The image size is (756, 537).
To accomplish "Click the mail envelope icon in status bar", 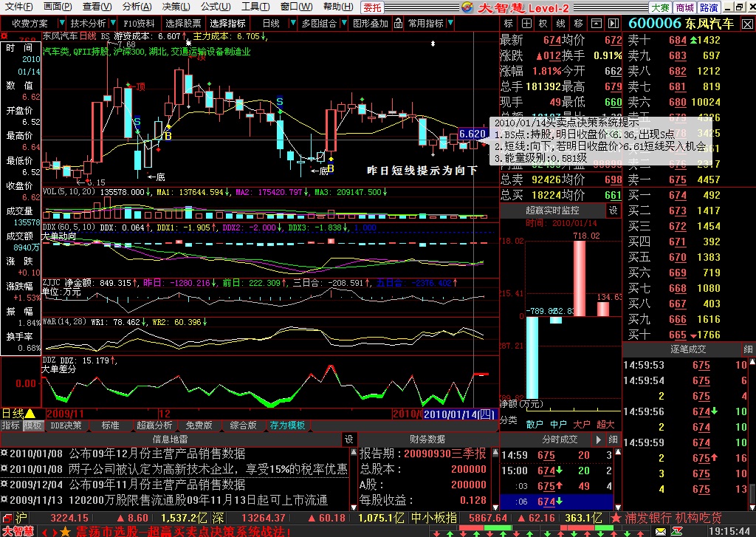I will (660, 531).
